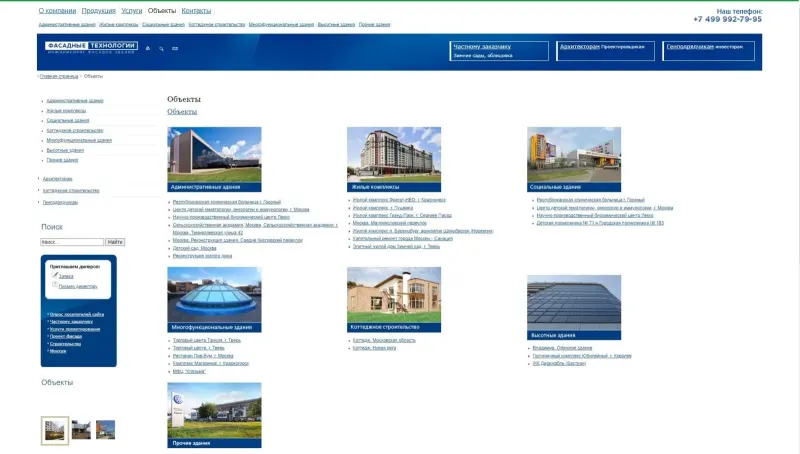The width and height of the screenshot is (800, 454).
Task: Click pencil icon beside Заявка link
Action: (x=55, y=275)
